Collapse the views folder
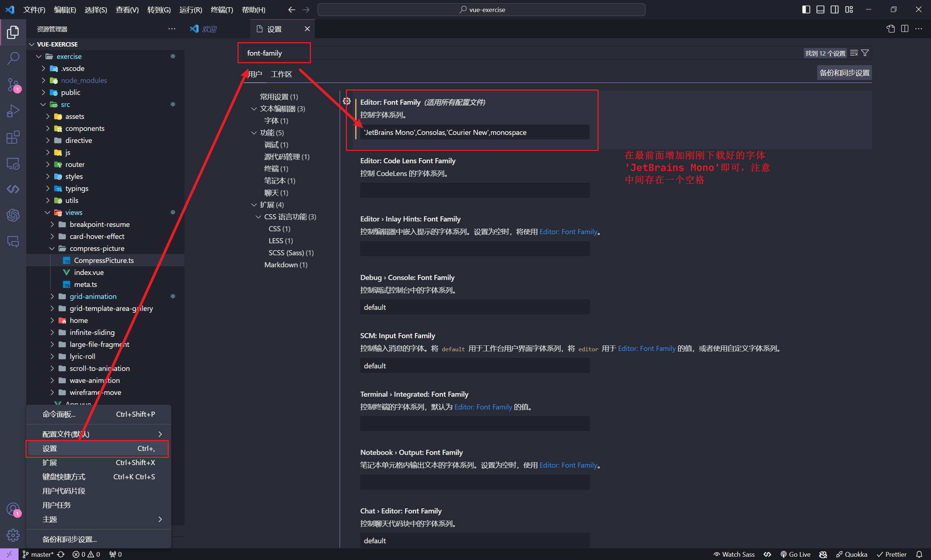The image size is (931, 560). [x=48, y=212]
